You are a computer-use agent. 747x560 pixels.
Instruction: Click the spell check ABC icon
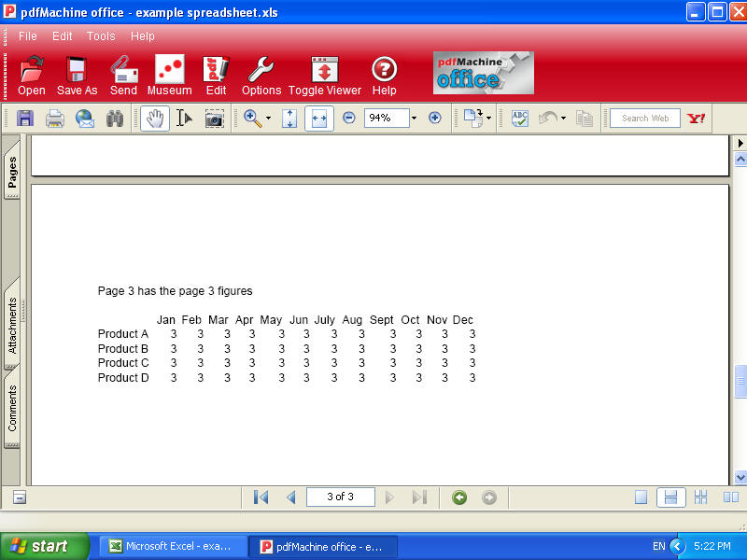520,119
